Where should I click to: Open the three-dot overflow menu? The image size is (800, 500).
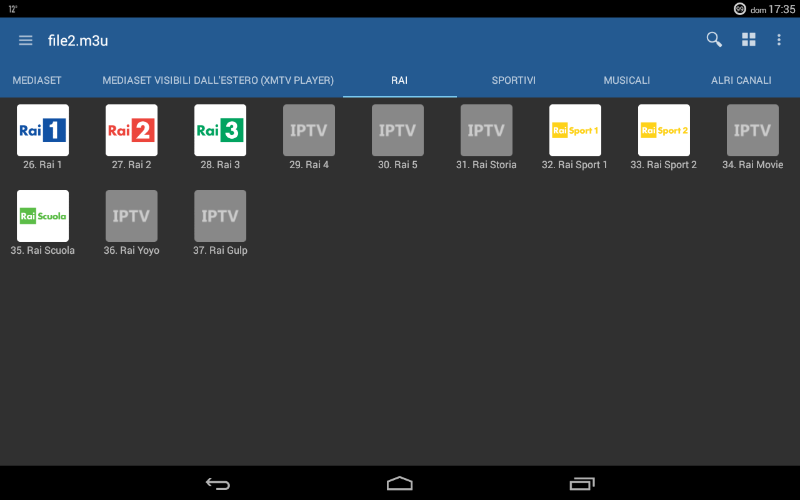pyautogui.click(x=779, y=40)
